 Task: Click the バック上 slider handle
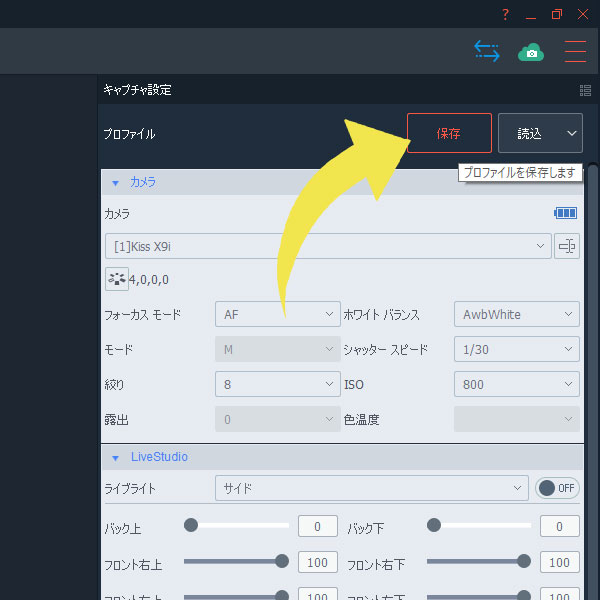click(x=190, y=525)
